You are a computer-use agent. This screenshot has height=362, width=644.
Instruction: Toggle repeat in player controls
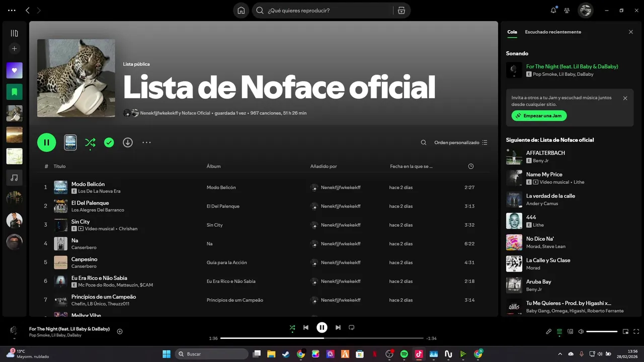(x=352, y=327)
